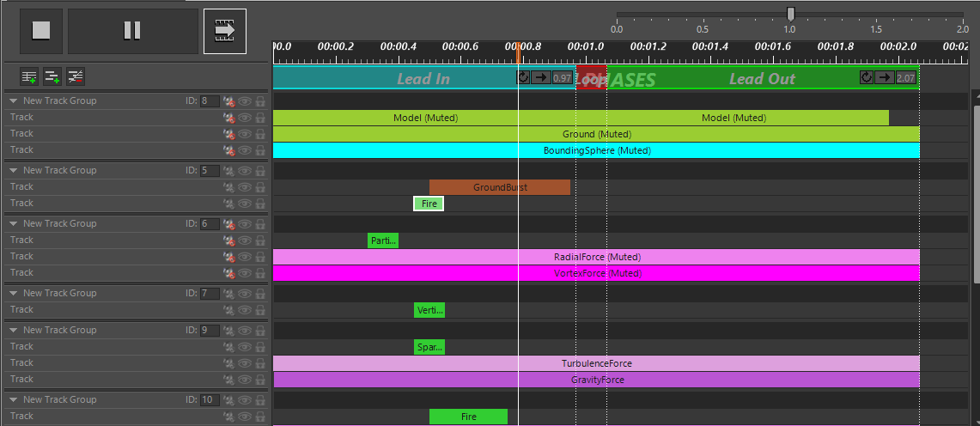Image resolution: width=980 pixels, height=426 pixels.
Task: Pause the timeline playback
Action: [x=132, y=31]
